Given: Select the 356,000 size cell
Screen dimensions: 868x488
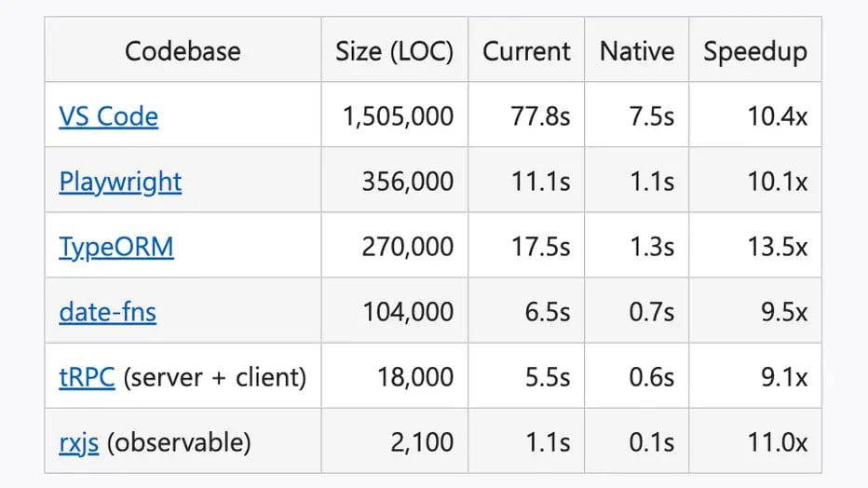Looking at the screenshot, I should (x=395, y=181).
